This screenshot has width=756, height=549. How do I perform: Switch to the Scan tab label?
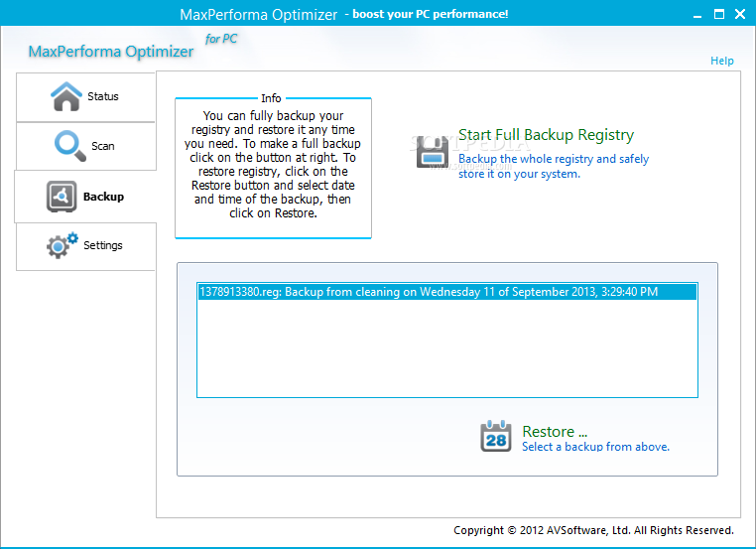click(x=103, y=146)
